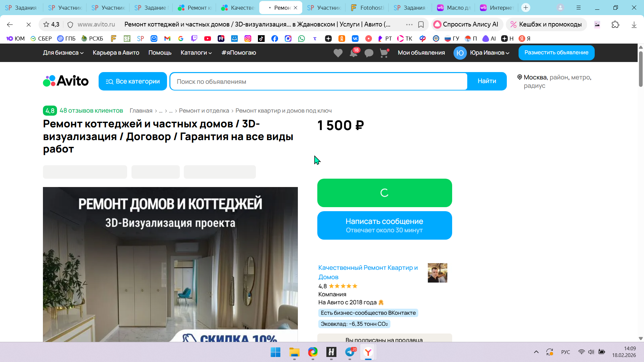Open YouTube bookmark in bookmarks bar
The image size is (644, 362).
[x=208, y=39]
